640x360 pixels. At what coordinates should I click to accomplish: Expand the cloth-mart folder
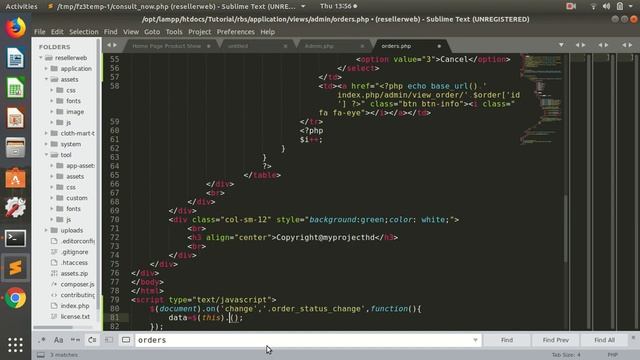pos(46,133)
